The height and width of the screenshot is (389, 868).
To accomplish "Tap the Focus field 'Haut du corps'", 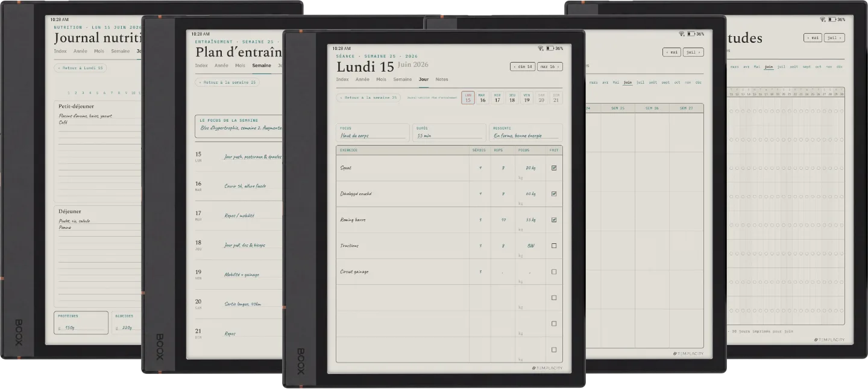I will 373,132.
